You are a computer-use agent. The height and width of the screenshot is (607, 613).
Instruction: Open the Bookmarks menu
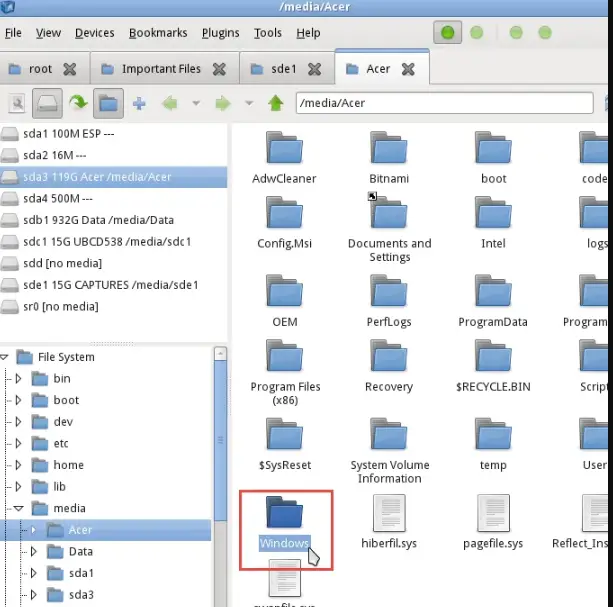[x=158, y=33]
